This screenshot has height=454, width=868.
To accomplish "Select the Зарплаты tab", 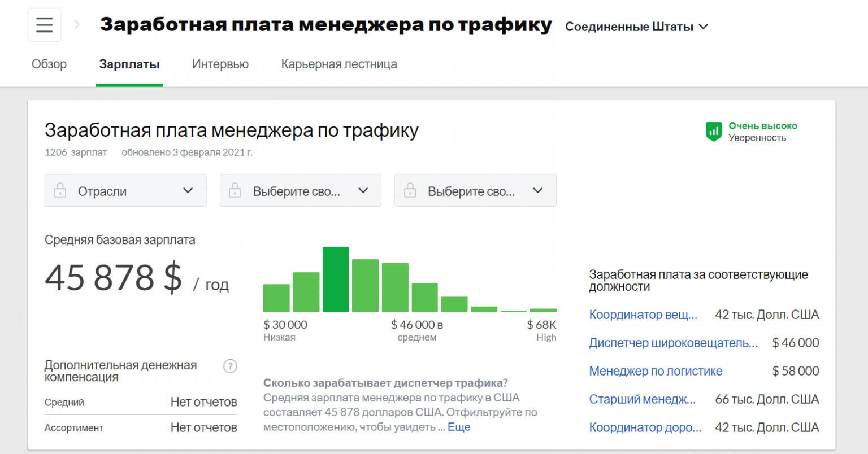I will (129, 64).
